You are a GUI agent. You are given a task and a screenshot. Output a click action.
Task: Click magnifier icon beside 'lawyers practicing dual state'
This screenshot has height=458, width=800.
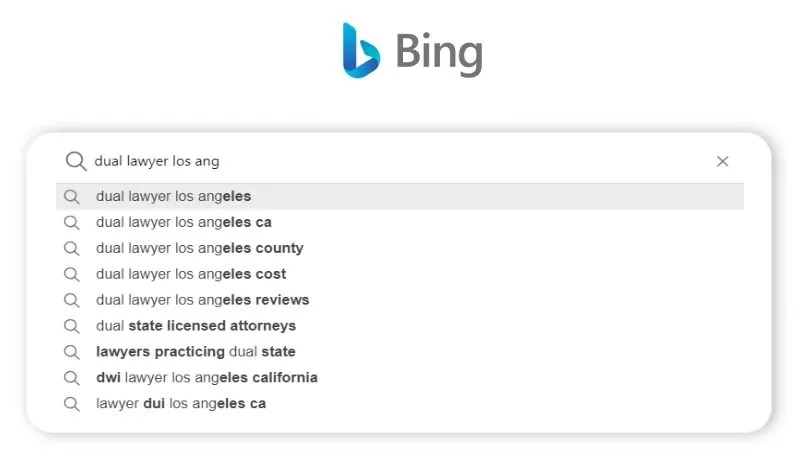pyautogui.click(x=71, y=352)
